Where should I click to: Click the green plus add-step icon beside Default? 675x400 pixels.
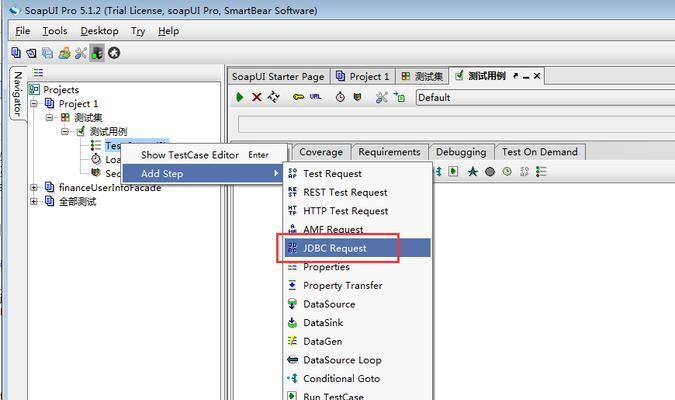(399, 97)
